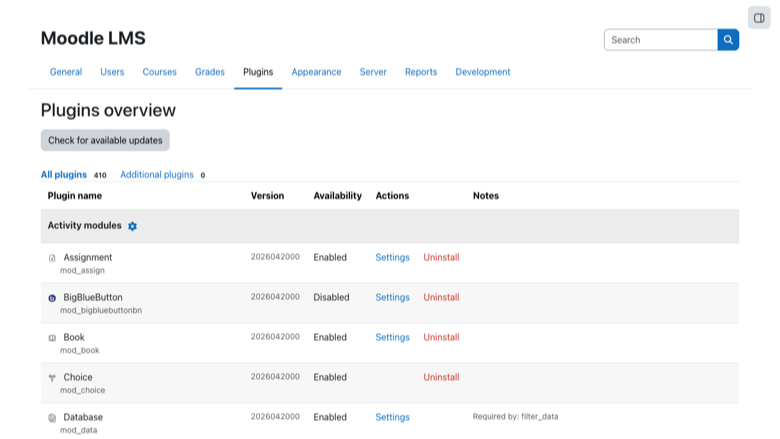
Task: Uninstall the Assignment plugin
Action: pyautogui.click(x=441, y=258)
